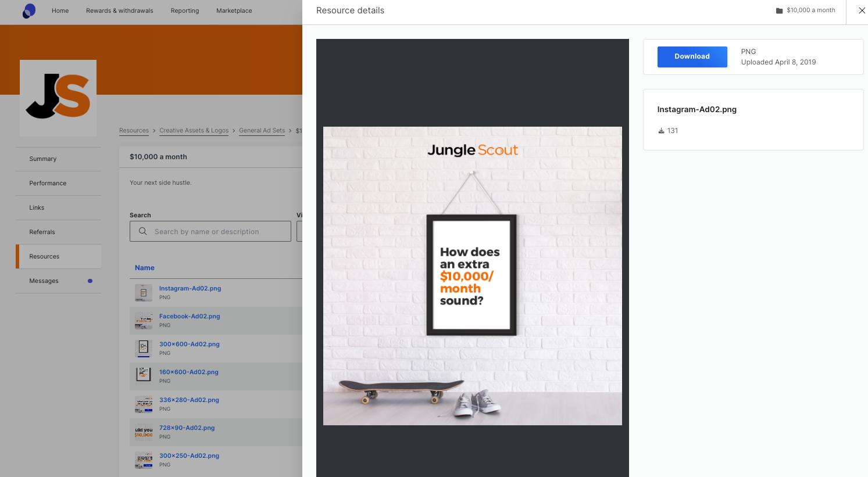Image resolution: width=868 pixels, height=477 pixels.
Task: Click the Resources breadcrumb link
Action: (134, 131)
